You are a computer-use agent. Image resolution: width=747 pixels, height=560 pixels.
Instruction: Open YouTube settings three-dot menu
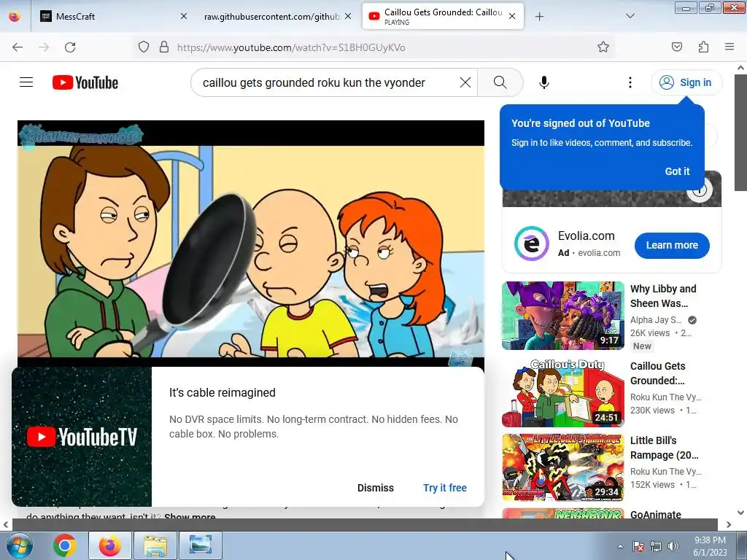coord(630,82)
